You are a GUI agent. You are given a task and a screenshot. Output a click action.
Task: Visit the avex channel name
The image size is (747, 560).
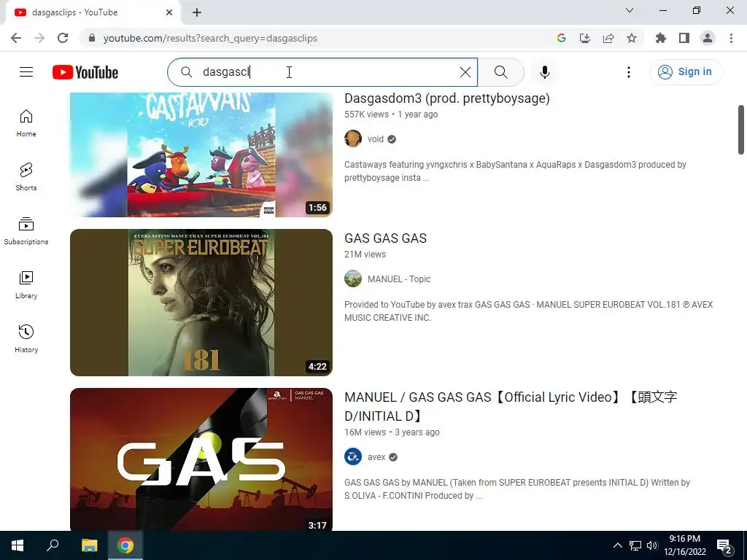[x=376, y=457]
